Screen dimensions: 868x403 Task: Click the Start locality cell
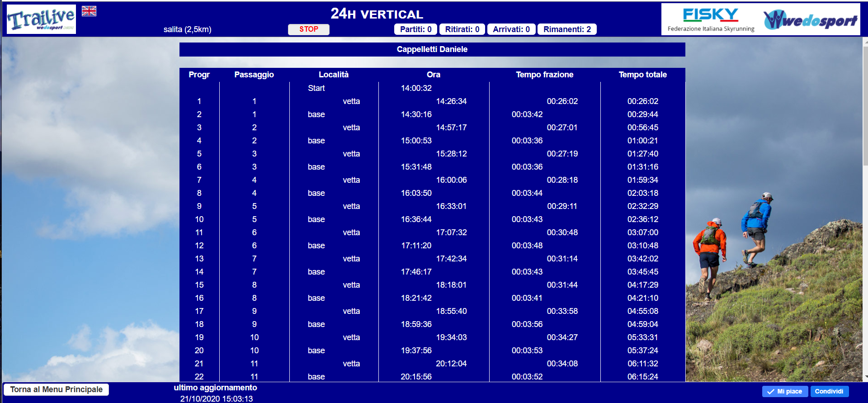[316, 88]
